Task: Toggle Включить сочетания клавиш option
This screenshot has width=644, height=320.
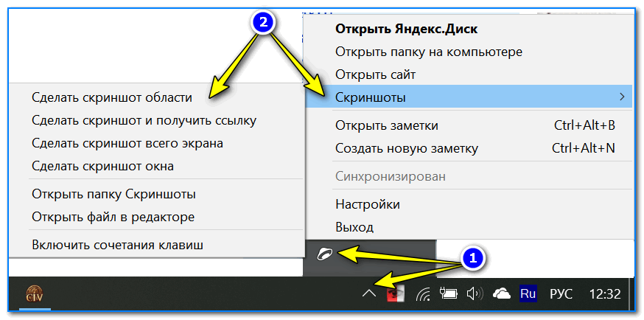Action: coord(117,244)
